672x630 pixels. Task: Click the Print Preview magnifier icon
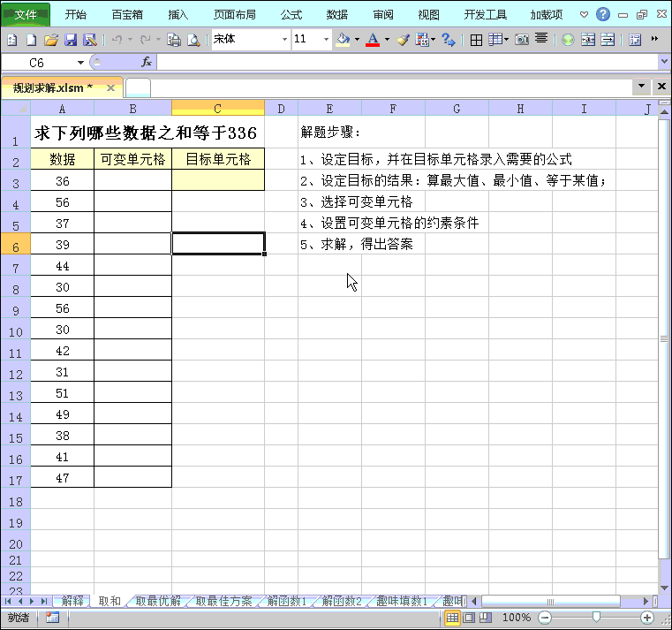(x=193, y=40)
